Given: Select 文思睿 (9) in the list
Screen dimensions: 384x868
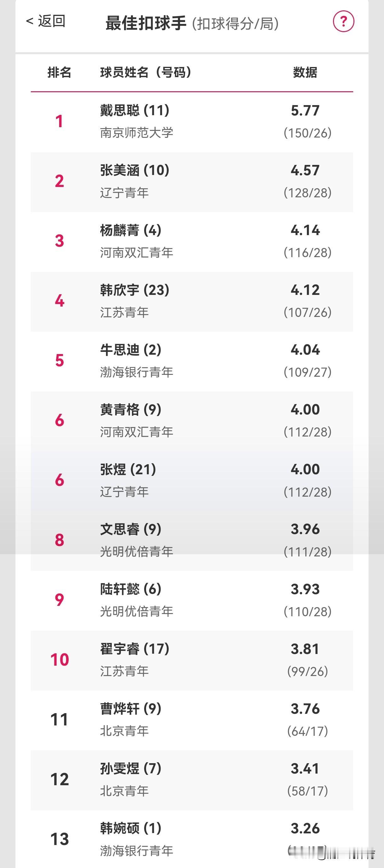Looking at the screenshot, I should pyautogui.click(x=192, y=541).
